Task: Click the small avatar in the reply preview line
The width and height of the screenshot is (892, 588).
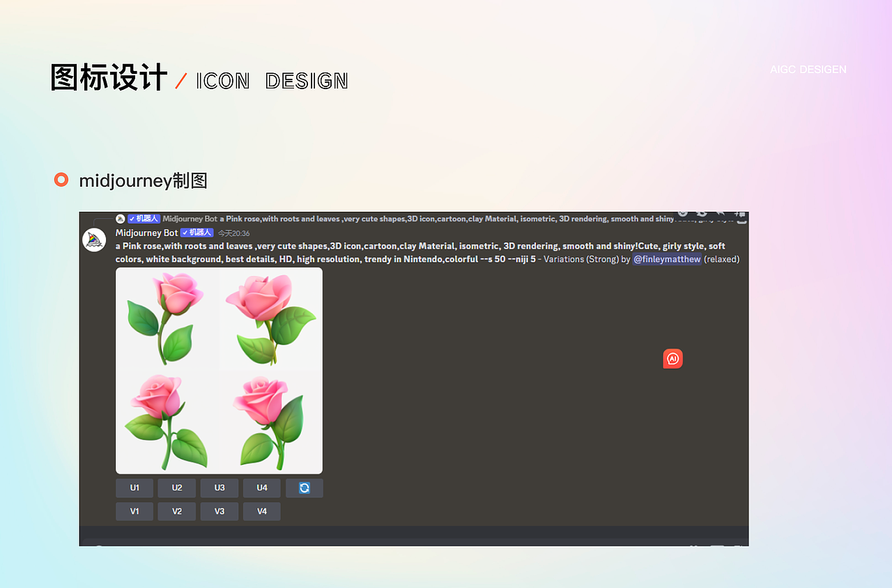Action: [x=121, y=219]
